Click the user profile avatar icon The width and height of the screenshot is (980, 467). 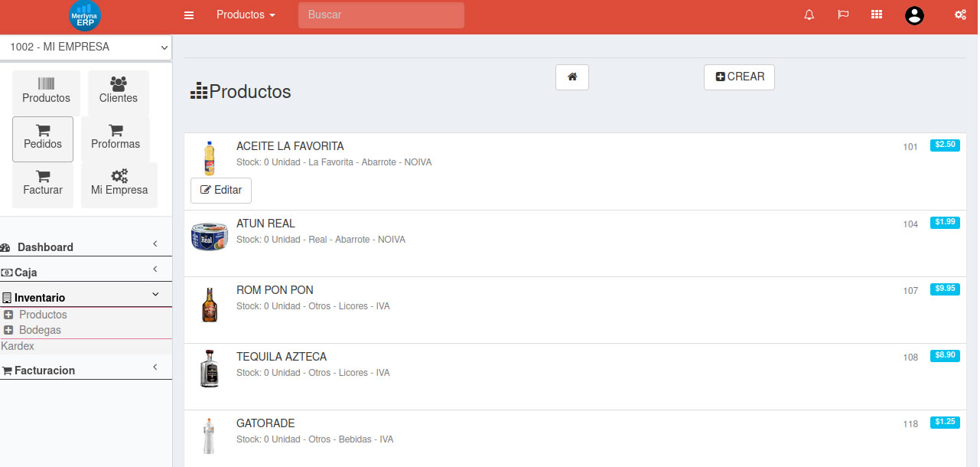pos(914,15)
